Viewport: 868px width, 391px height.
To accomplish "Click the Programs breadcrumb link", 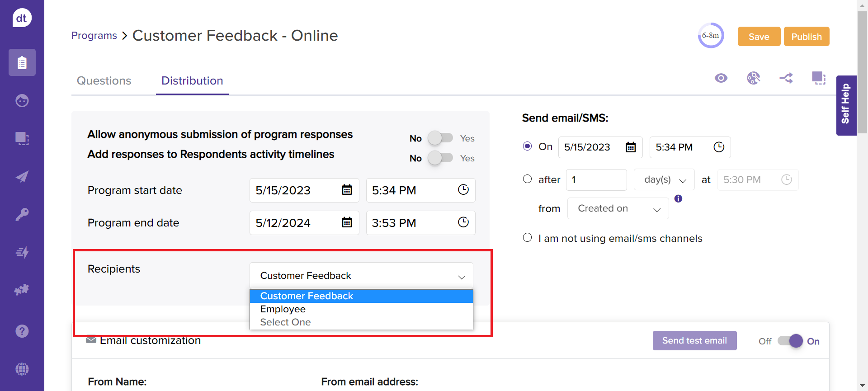I will tap(94, 36).
